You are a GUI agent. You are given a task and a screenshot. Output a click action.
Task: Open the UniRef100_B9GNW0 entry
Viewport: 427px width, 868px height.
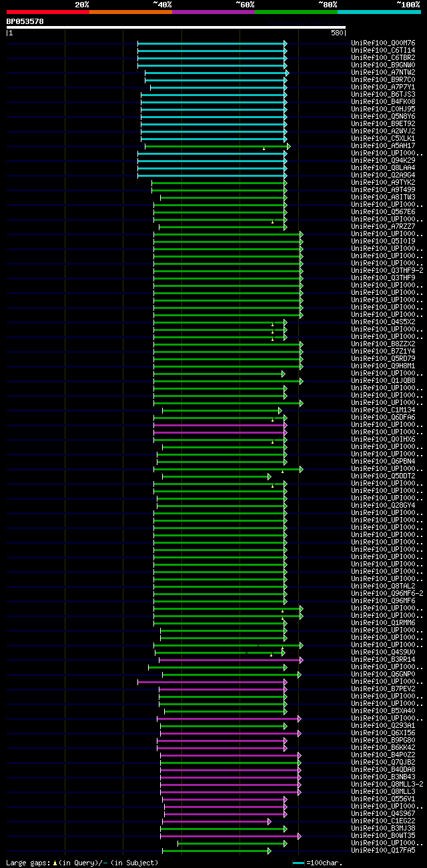click(x=383, y=65)
